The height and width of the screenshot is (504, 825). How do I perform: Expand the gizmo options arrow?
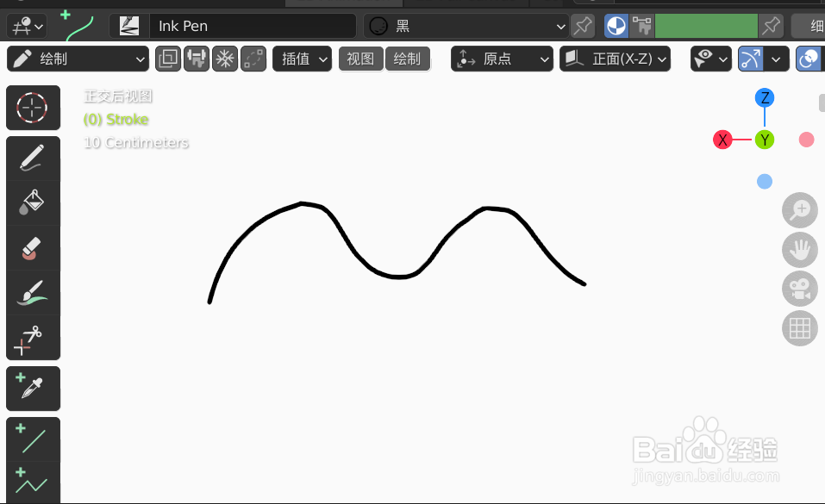[776, 59]
